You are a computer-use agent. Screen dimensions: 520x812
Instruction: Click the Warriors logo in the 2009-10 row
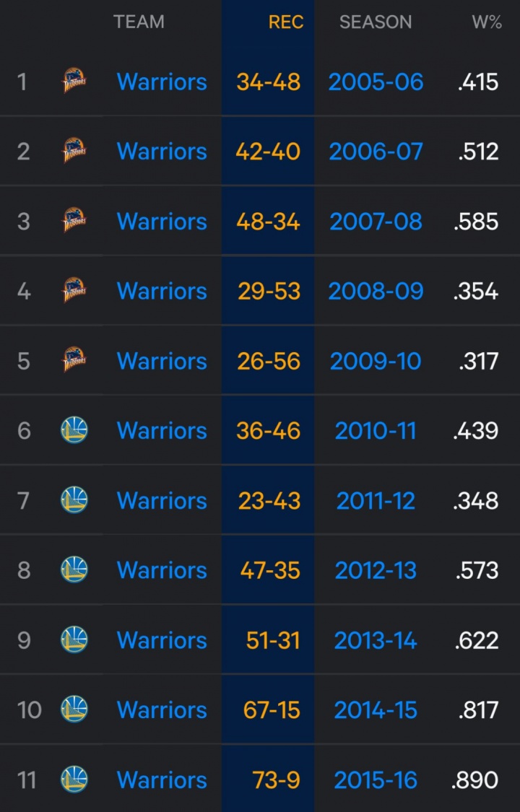click(x=74, y=360)
